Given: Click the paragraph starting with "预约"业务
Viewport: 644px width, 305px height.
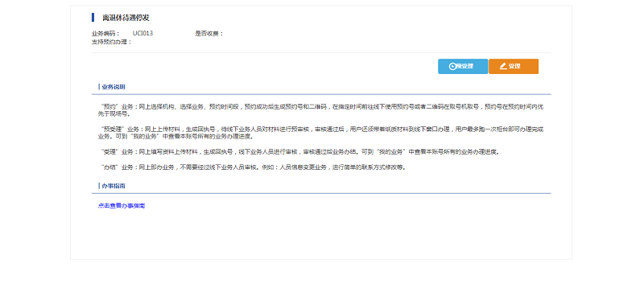Looking at the screenshot, I should point(320,110).
